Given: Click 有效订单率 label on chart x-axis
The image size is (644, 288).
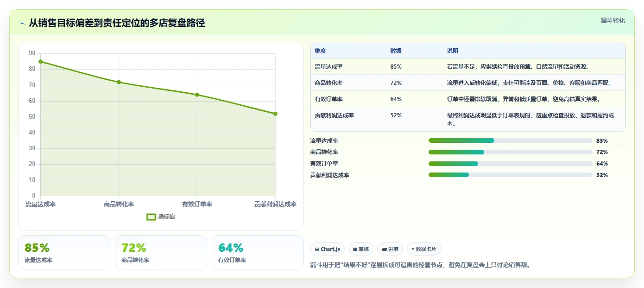Looking at the screenshot, I should (197, 204).
